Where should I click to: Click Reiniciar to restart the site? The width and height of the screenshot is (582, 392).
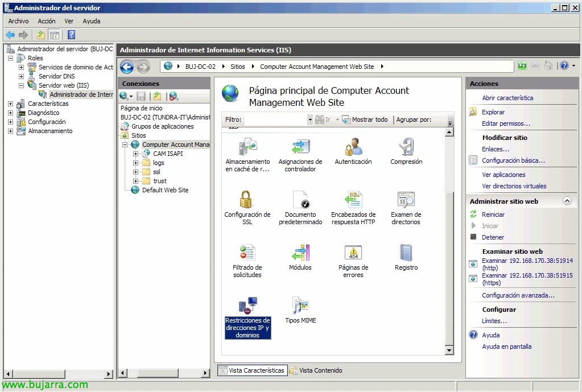[493, 214]
